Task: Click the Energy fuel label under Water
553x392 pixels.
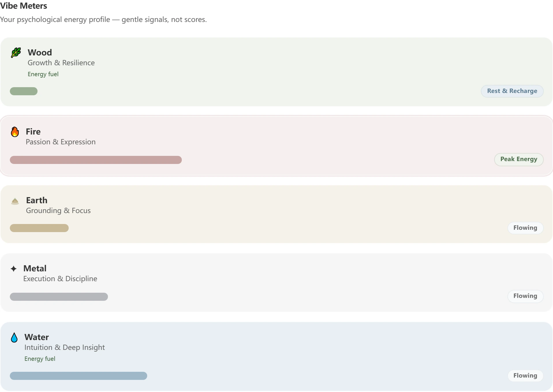Action: click(40, 359)
